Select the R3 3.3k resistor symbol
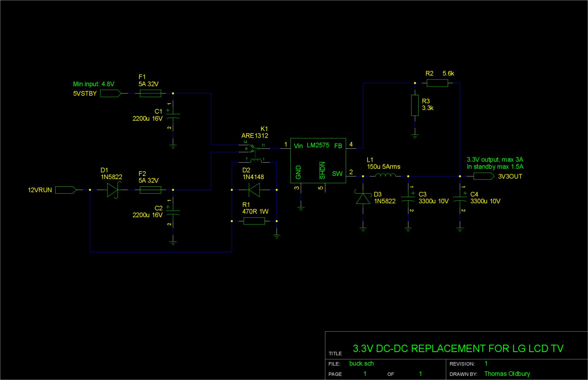The width and height of the screenshot is (588, 380). (x=415, y=105)
